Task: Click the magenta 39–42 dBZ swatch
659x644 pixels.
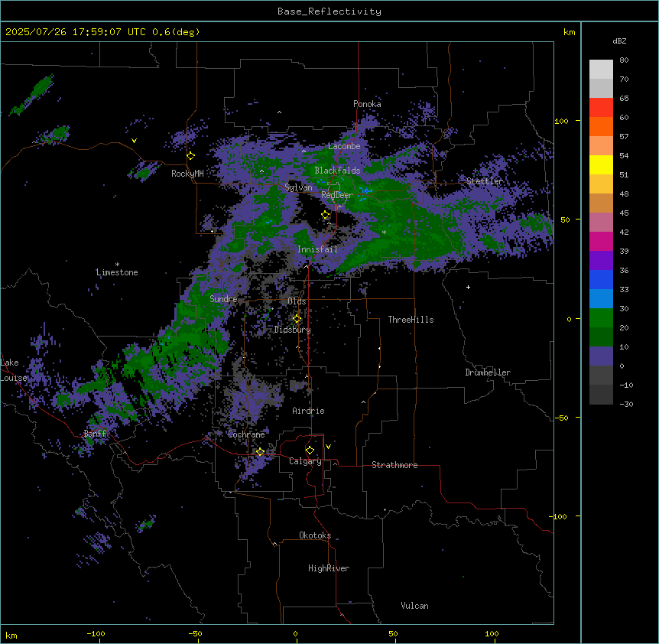Action: pyautogui.click(x=601, y=241)
